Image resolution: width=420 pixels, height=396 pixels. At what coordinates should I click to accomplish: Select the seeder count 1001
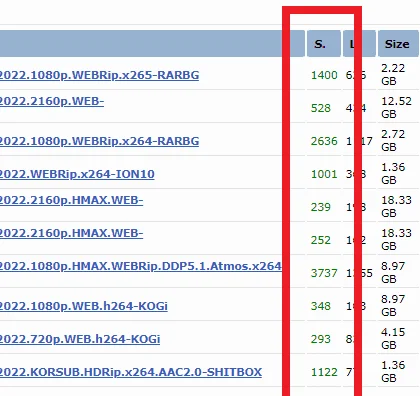point(324,174)
